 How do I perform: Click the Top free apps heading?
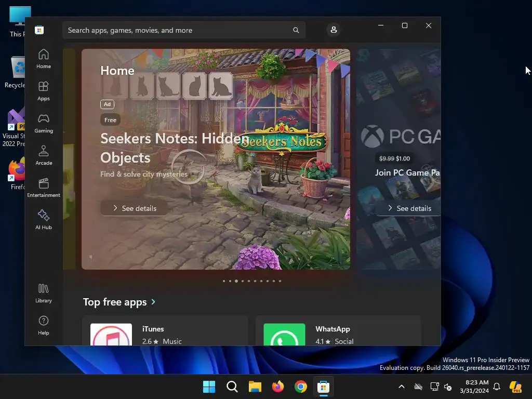point(115,302)
